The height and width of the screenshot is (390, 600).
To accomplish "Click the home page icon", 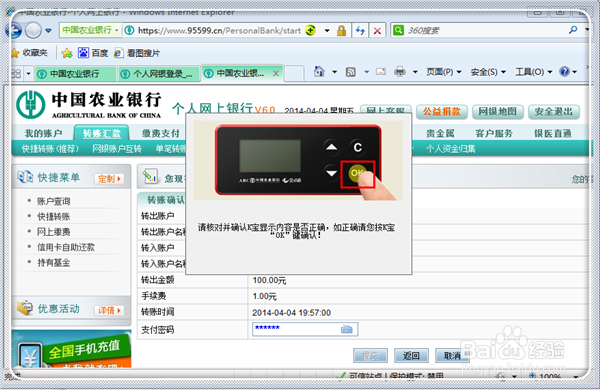I will pyautogui.click(x=319, y=71).
